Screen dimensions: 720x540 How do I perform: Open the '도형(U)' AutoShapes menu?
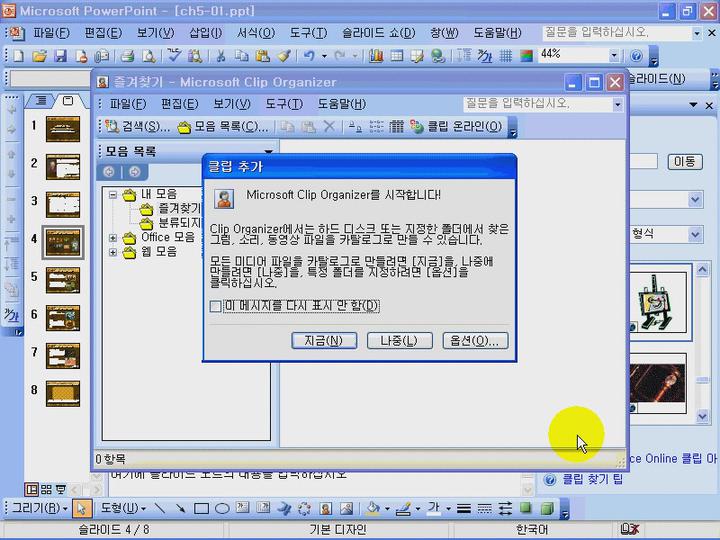123,508
